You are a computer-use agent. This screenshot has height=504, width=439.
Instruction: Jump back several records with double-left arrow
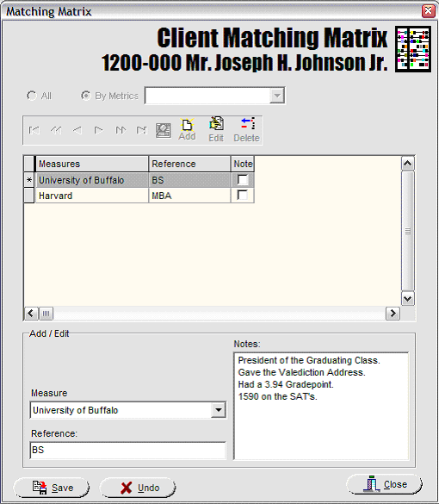coord(56,130)
